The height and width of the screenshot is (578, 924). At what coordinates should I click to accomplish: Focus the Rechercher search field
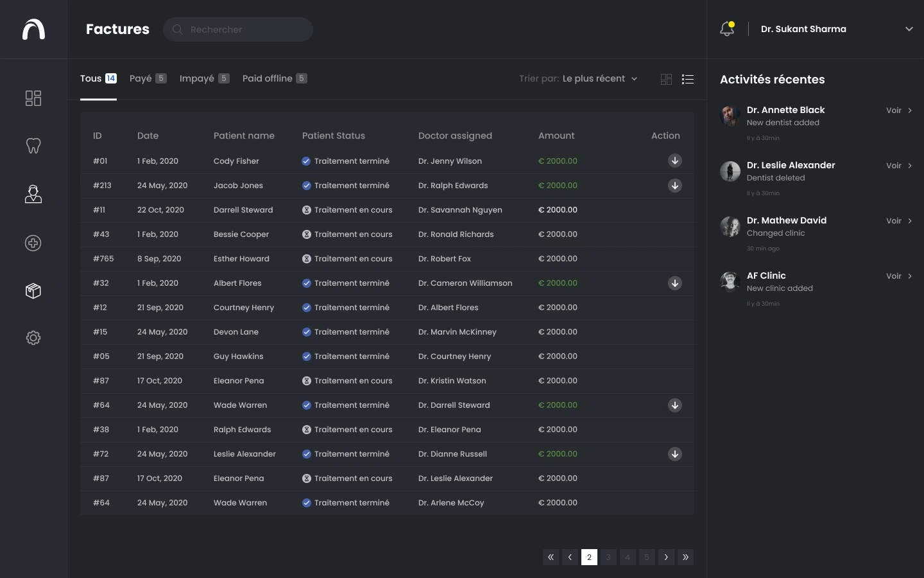click(238, 30)
